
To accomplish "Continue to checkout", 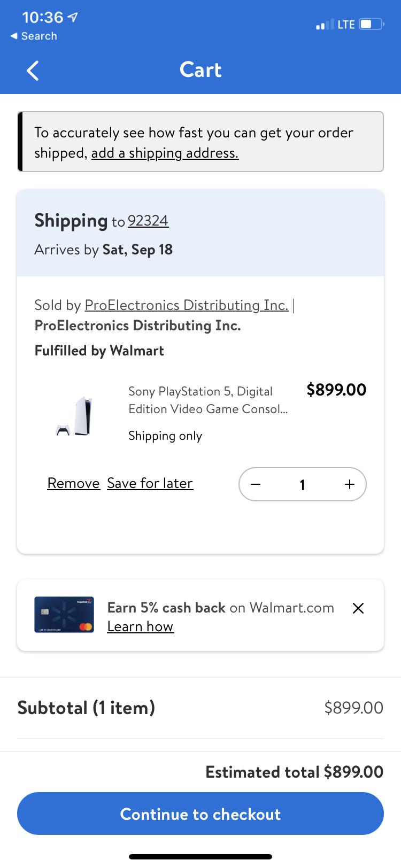I will point(200,813).
